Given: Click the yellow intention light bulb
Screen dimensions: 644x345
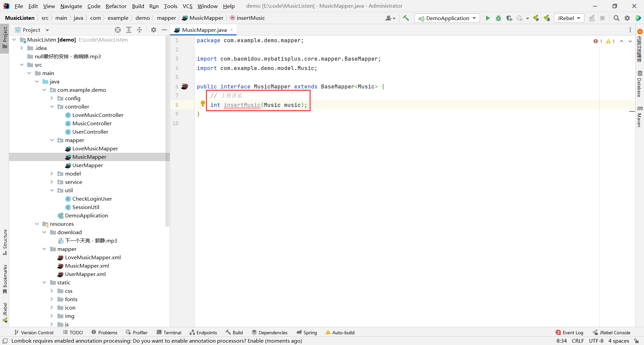Looking at the screenshot, I should (203, 104).
